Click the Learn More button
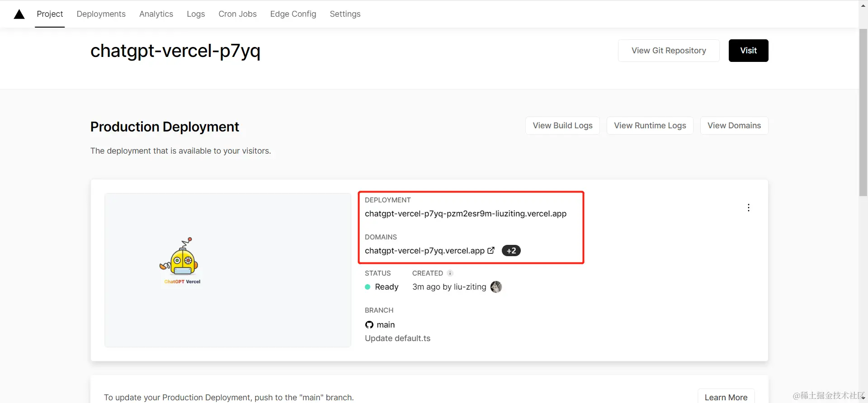The width and height of the screenshot is (868, 403). click(x=726, y=397)
